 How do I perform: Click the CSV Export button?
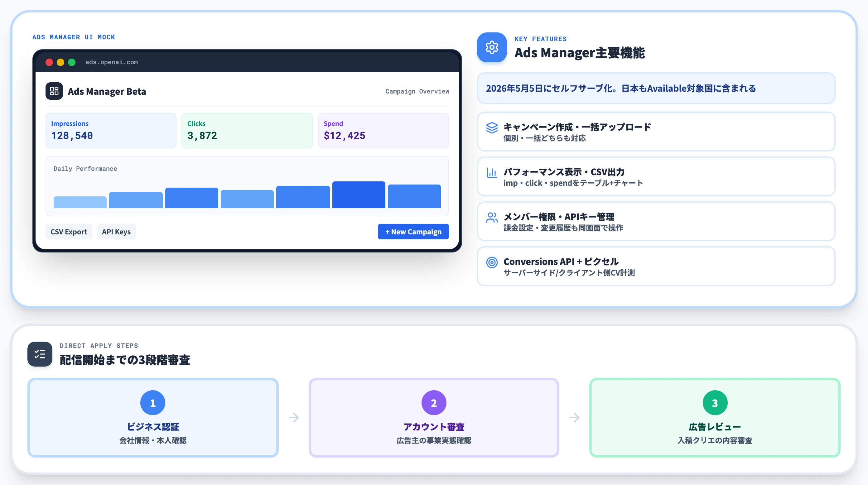pyautogui.click(x=69, y=232)
